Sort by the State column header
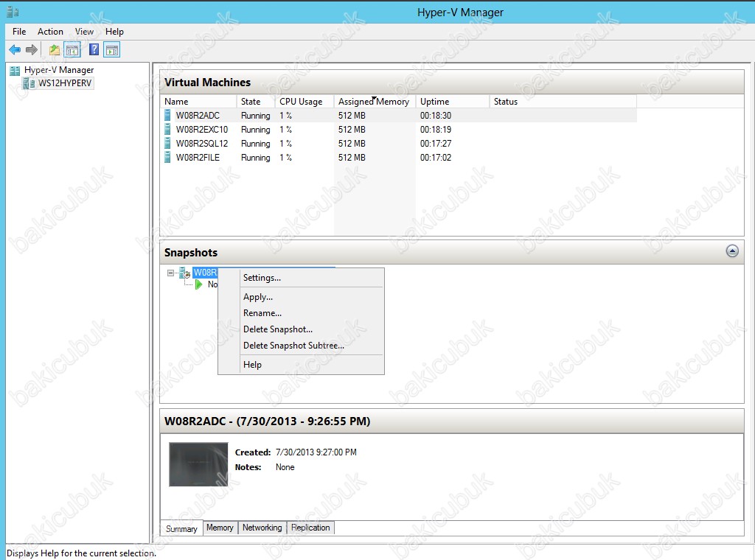This screenshot has height=560, width=755. (x=256, y=102)
